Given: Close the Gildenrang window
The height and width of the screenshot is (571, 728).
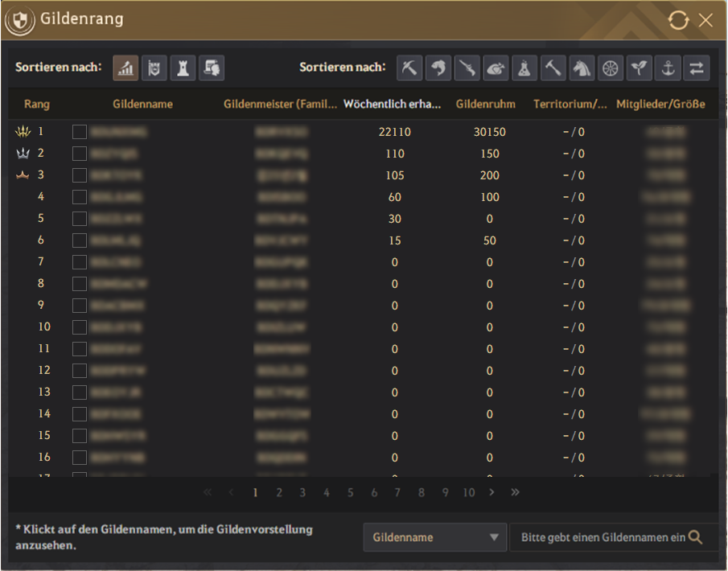Looking at the screenshot, I should [705, 20].
